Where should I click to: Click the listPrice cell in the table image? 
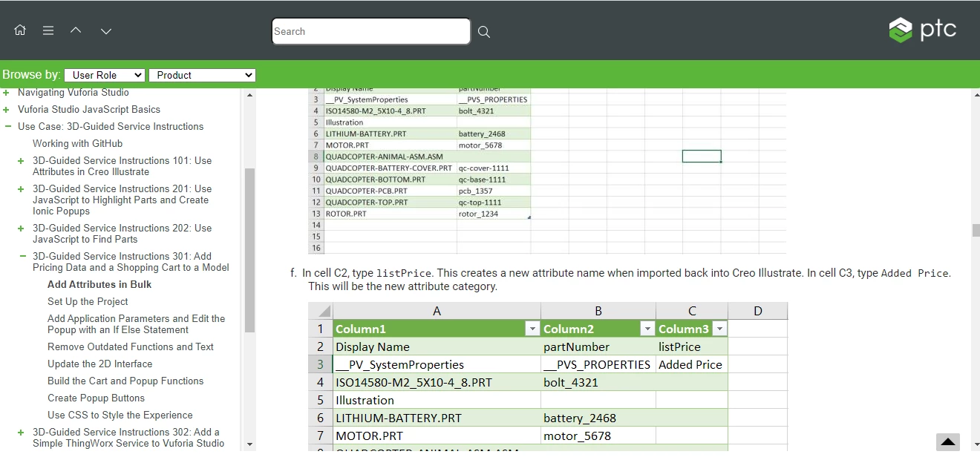click(x=691, y=346)
